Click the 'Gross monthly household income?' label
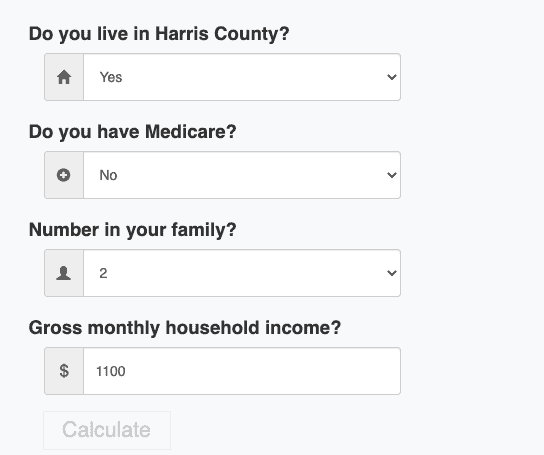Viewport: 544px width, 455px height. [x=185, y=328]
